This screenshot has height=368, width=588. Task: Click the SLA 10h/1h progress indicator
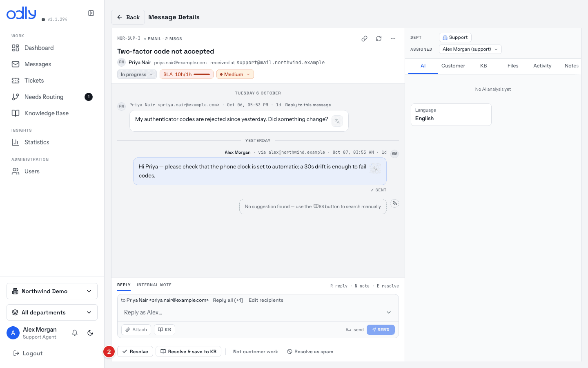pyautogui.click(x=187, y=74)
